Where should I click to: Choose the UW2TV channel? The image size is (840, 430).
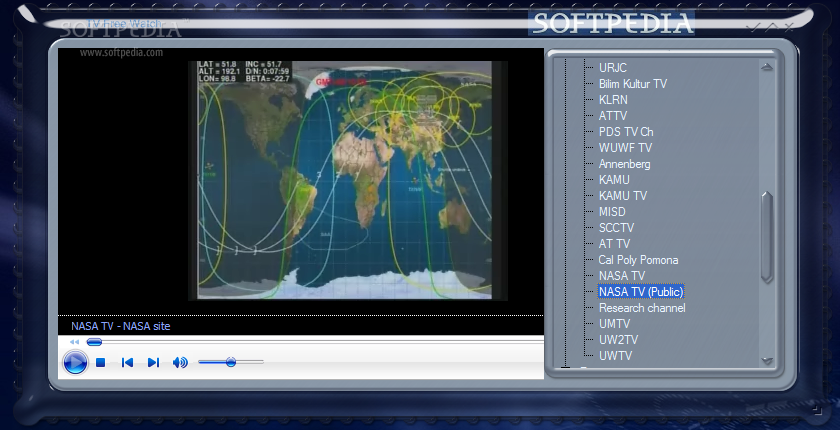point(618,340)
